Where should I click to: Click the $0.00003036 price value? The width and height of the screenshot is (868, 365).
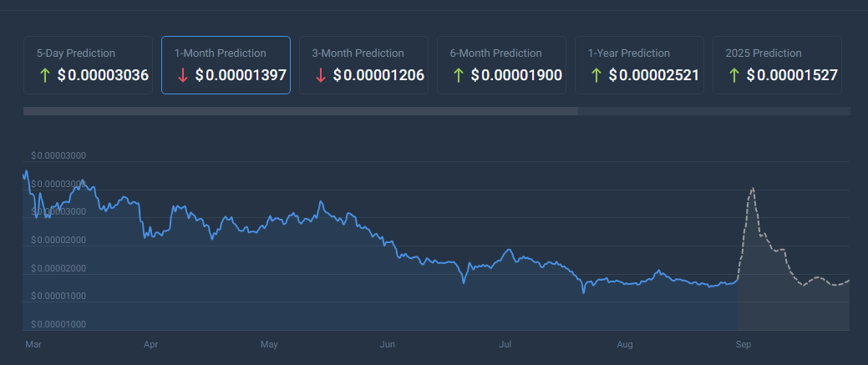103,75
